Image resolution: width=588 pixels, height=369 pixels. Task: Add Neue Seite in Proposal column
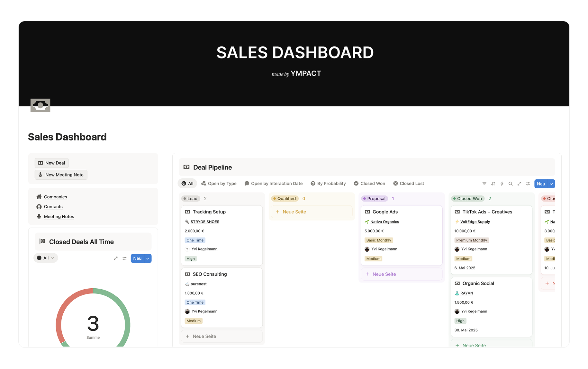point(402,274)
